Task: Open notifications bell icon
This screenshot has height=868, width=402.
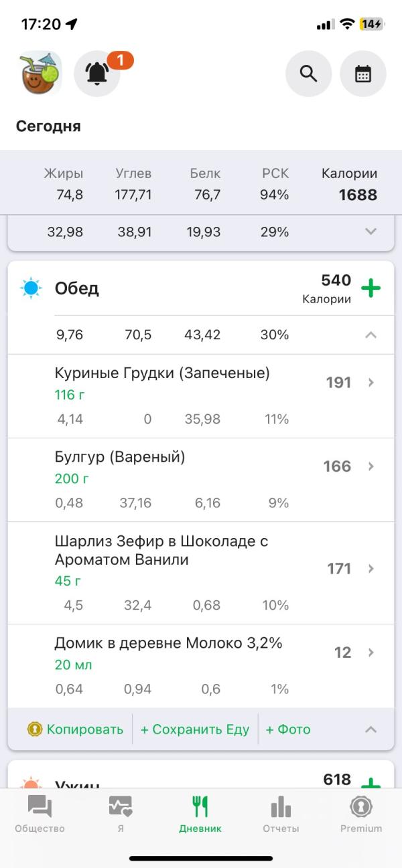Action: tap(97, 74)
